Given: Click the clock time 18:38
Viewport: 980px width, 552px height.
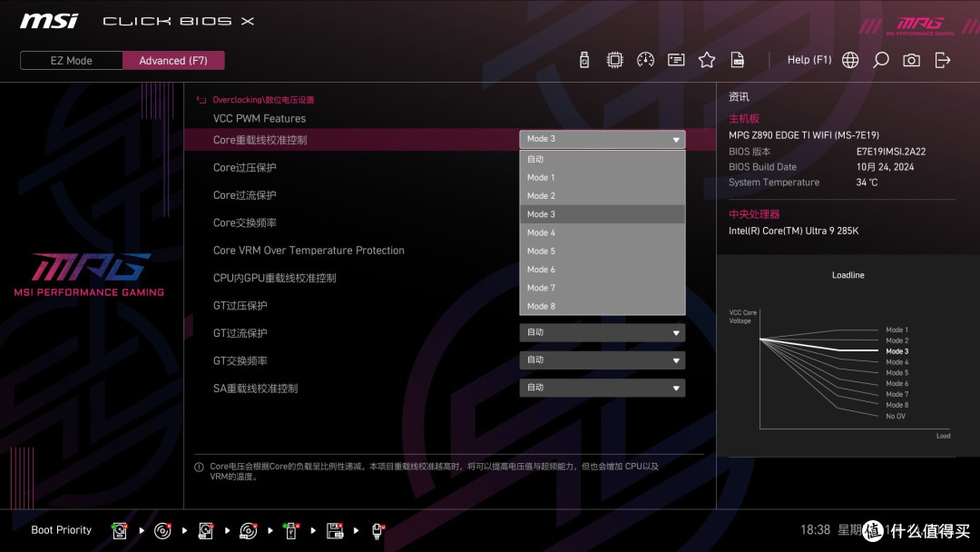Looking at the screenshot, I should click(815, 530).
